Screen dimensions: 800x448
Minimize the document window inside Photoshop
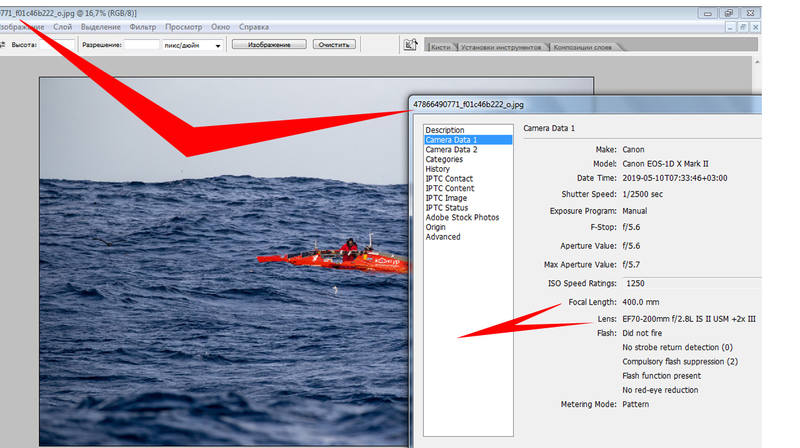click(x=730, y=27)
